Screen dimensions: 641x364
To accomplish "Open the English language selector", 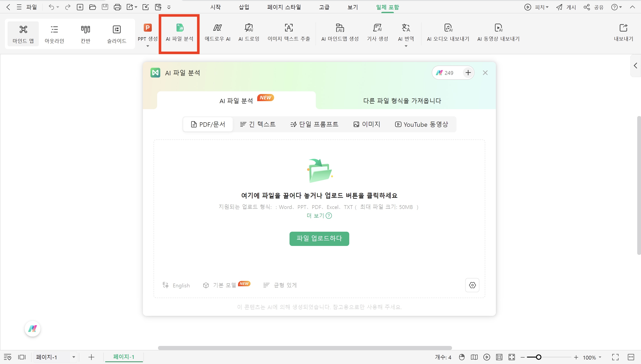I will [x=177, y=285].
